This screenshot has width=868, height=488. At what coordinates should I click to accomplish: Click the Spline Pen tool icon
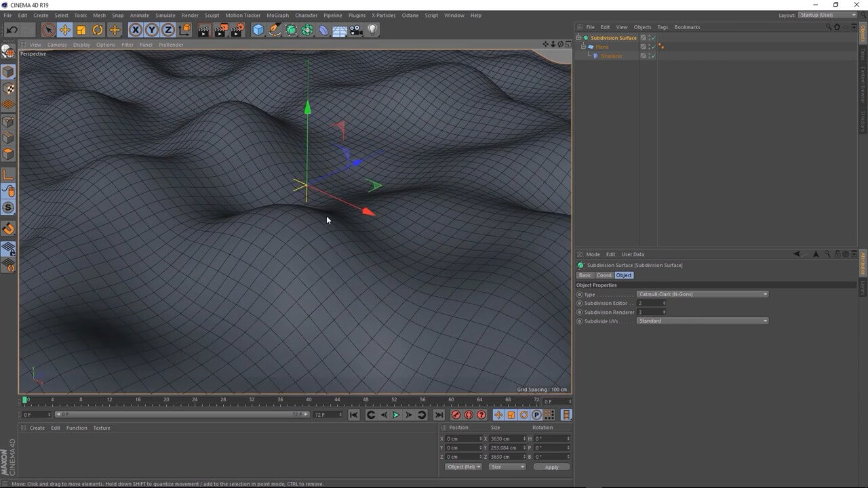[275, 30]
